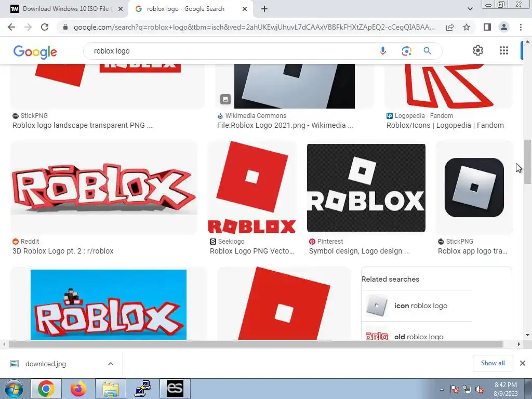
Task: Click Show all downloads
Action: click(493, 363)
